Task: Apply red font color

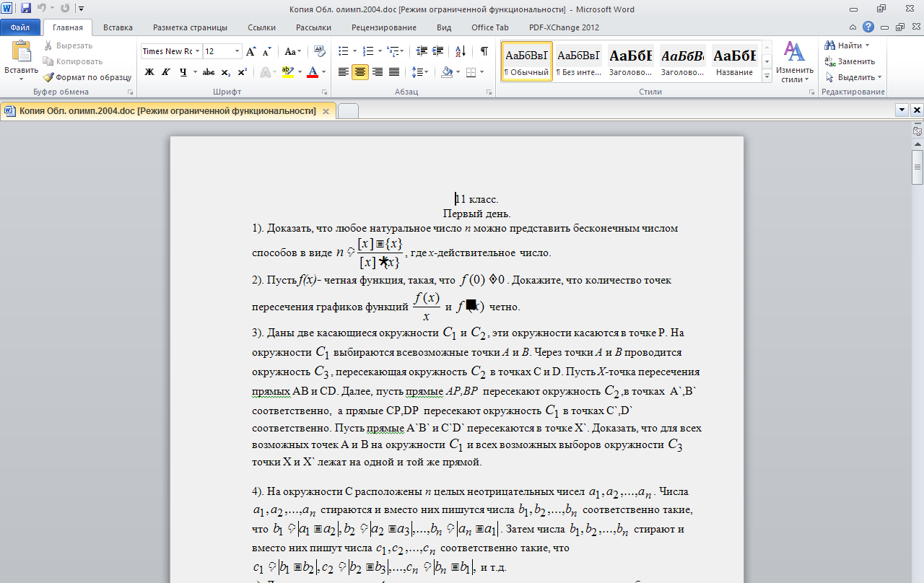Action: click(312, 72)
